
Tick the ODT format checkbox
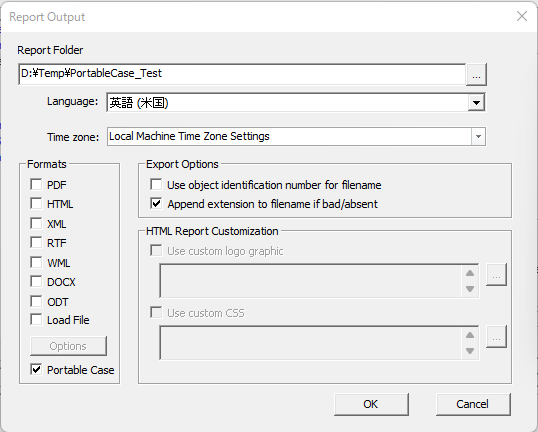pyautogui.click(x=36, y=302)
